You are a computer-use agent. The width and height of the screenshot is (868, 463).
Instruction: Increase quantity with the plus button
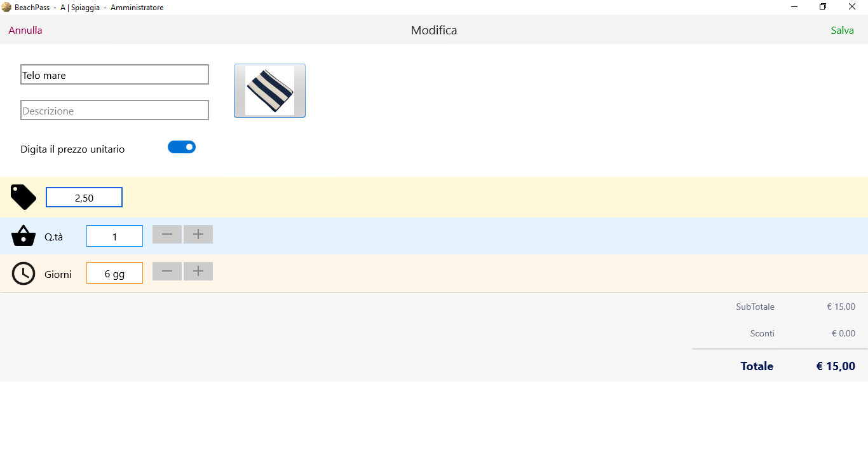[198, 235]
